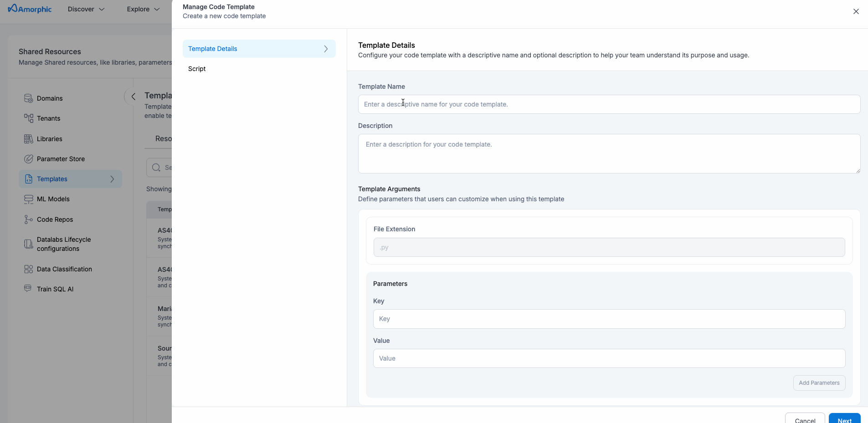Click the Train SQL AI icon

pos(28,289)
